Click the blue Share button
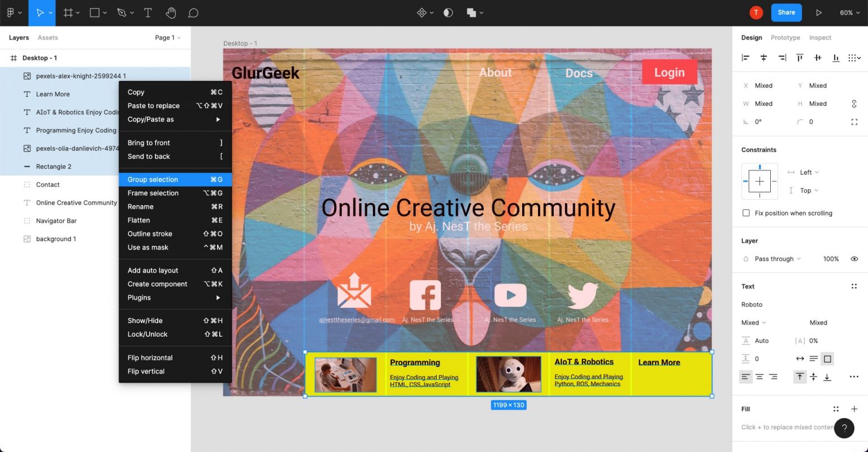This screenshot has width=868, height=452. [x=786, y=12]
